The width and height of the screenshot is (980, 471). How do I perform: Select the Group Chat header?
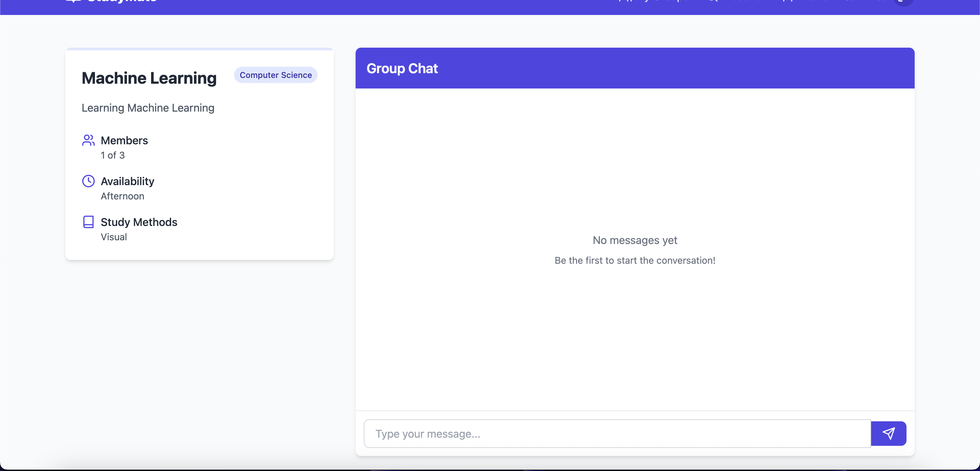pyautogui.click(x=402, y=68)
